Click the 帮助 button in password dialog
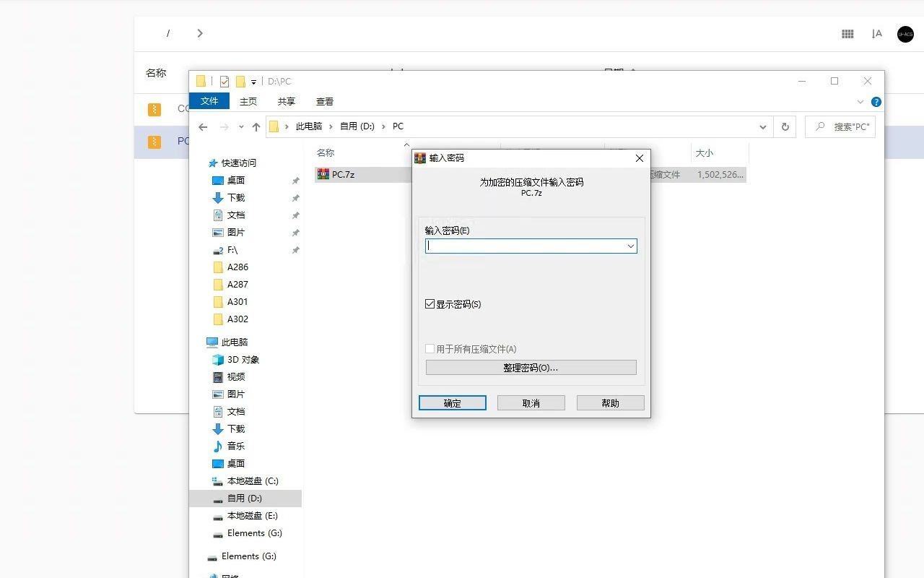 coord(611,403)
